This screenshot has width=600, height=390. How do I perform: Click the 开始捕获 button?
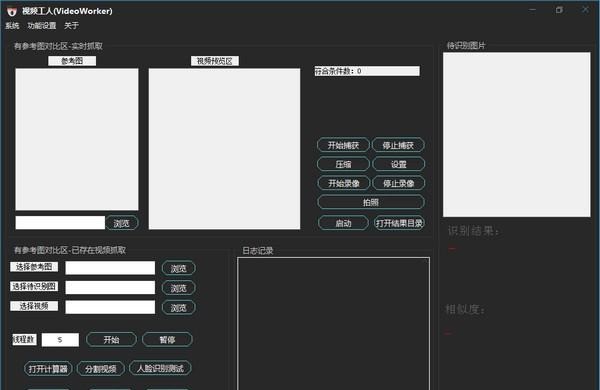click(x=343, y=145)
